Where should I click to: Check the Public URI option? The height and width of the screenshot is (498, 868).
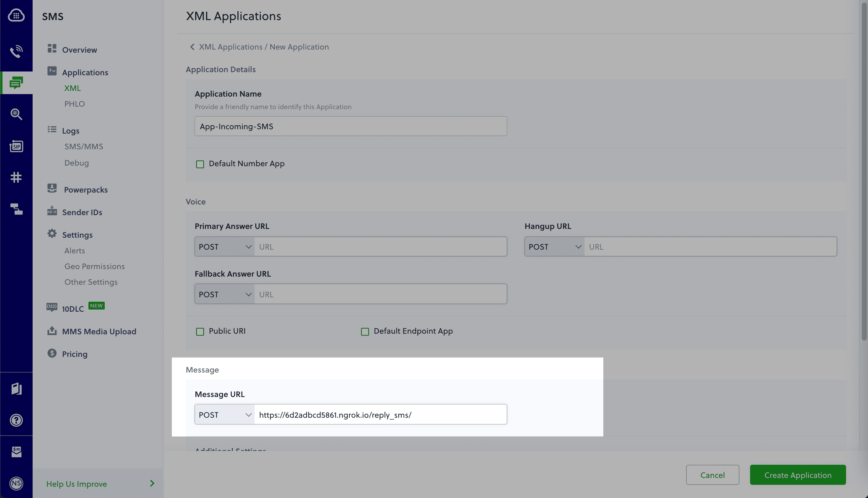(x=200, y=331)
